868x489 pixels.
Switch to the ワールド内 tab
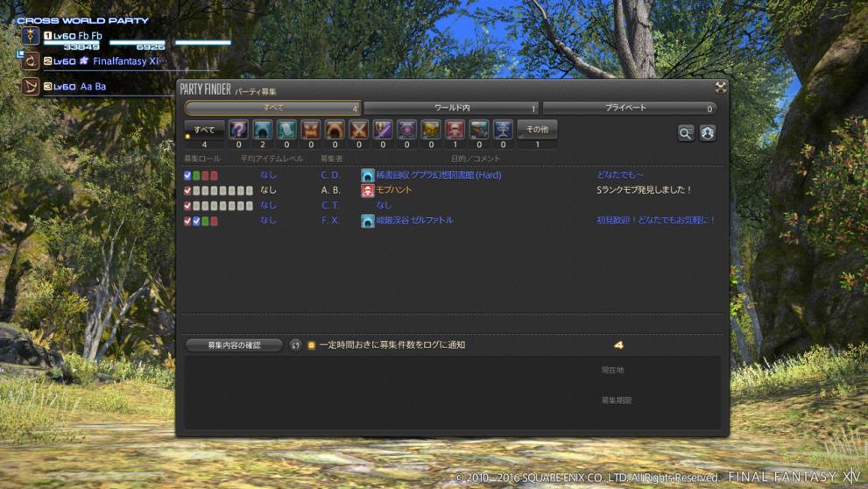(451, 108)
